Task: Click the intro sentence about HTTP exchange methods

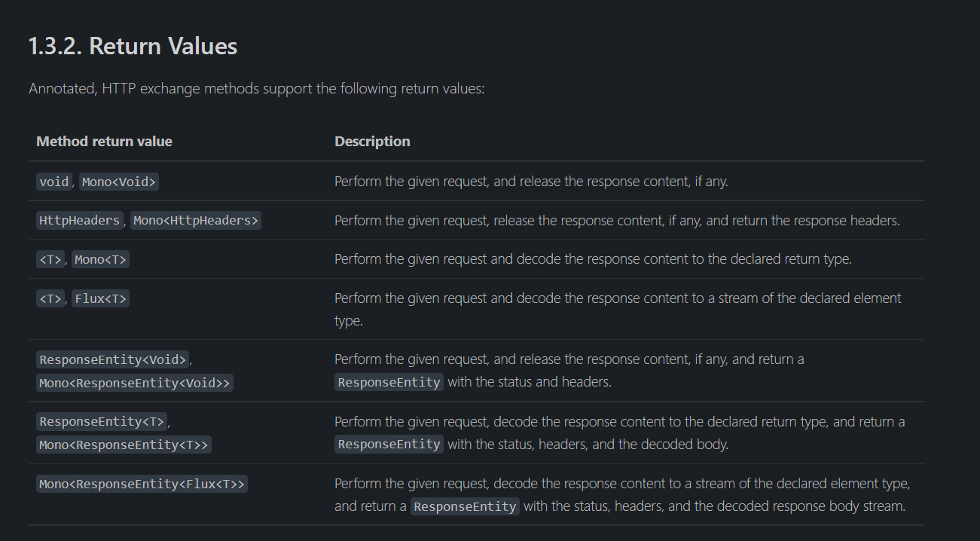Action: point(257,89)
